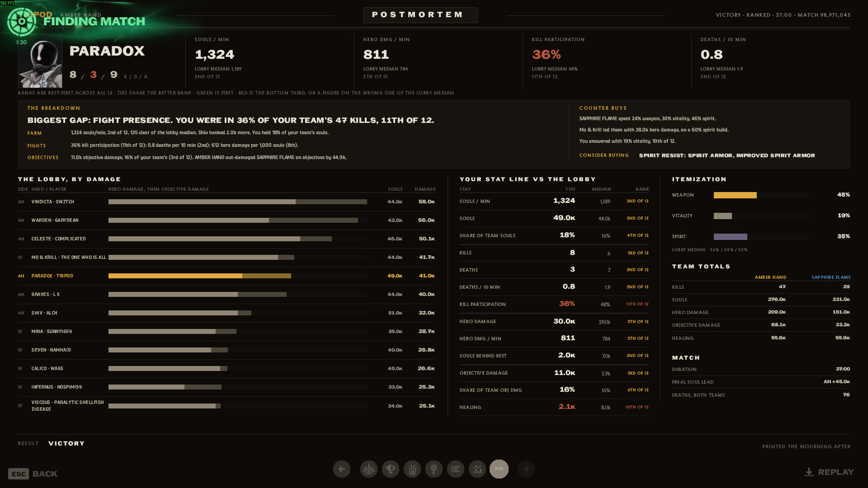Screen dimensions: 868x488
Task: Click the BACK label
Action: coord(45,474)
